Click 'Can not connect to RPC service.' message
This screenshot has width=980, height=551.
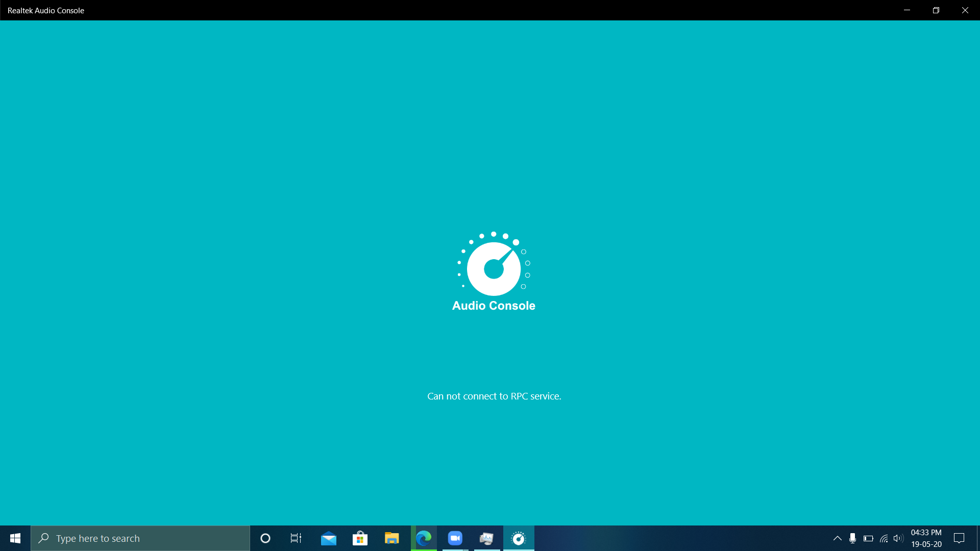tap(494, 396)
